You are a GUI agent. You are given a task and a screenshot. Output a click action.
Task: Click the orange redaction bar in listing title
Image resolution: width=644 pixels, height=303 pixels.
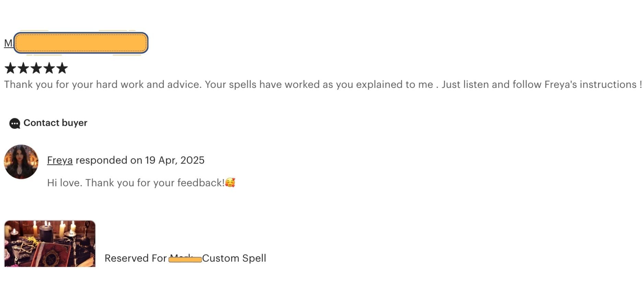point(185,259)
